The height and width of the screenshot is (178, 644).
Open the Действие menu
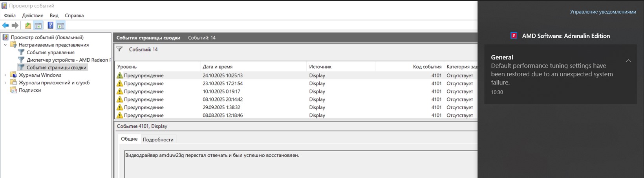[x=33, y=16]
